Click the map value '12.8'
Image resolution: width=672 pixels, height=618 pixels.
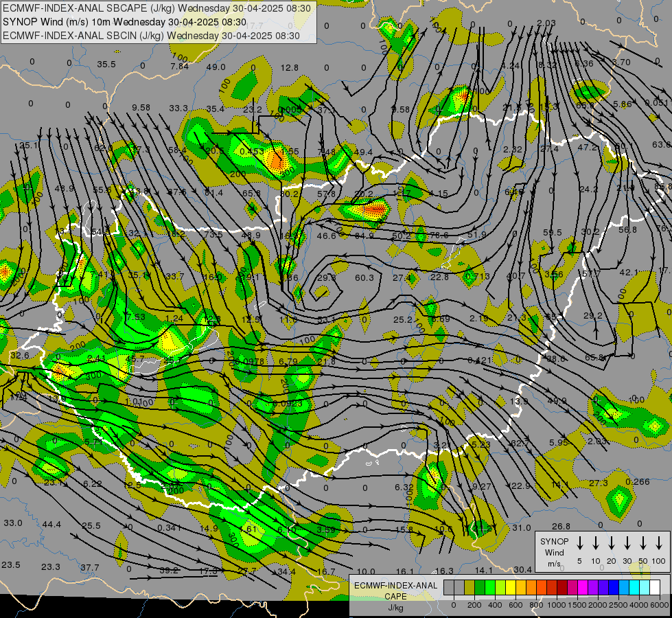tap(289, 68)
